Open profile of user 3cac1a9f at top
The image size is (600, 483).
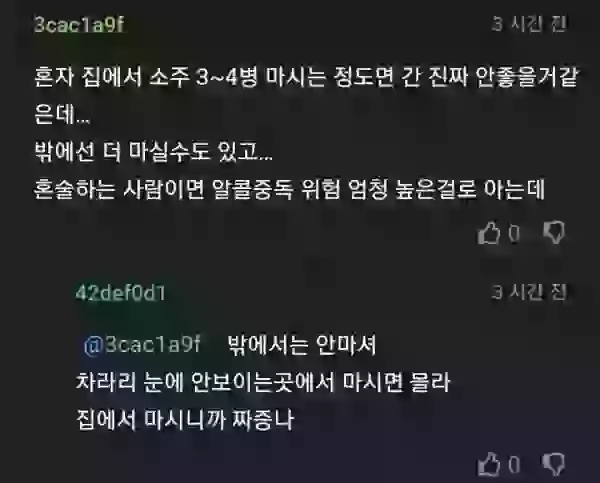point(79,24)
